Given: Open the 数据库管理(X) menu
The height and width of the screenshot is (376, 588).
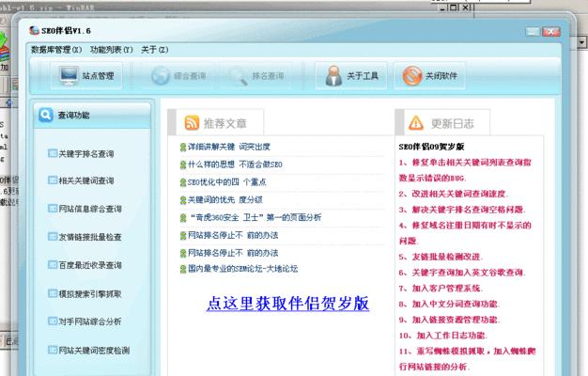Looking at the screenshot, I should tap(56, 50).
